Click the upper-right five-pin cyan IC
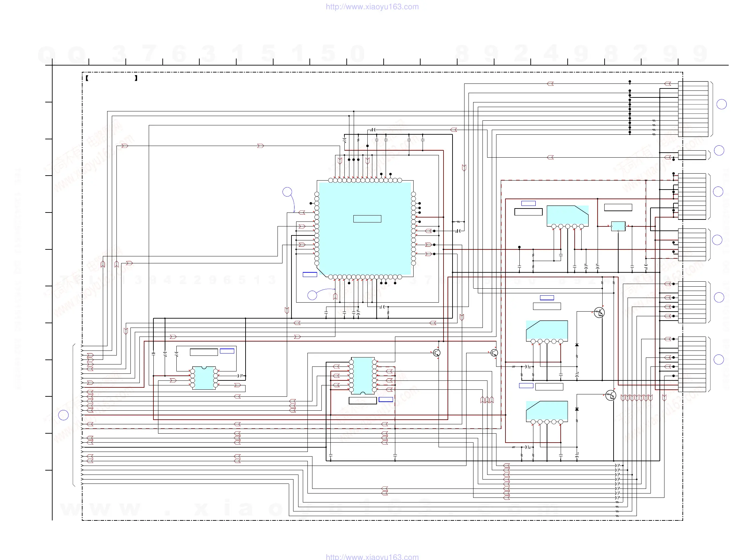The height and width of the screenshot is (560, 745). coord(568,215)
